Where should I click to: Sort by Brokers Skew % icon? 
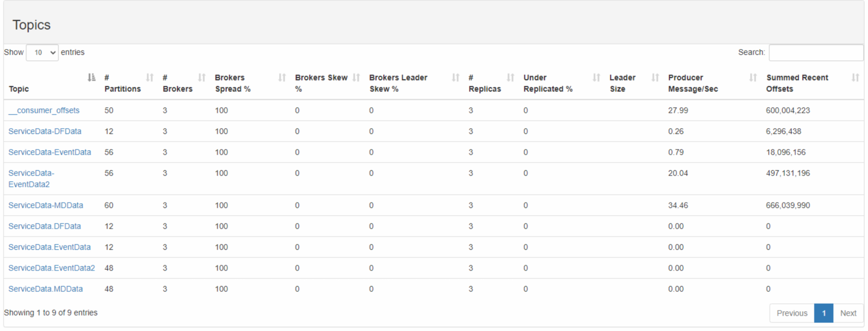pyautogui.click(x=356, y=78)
